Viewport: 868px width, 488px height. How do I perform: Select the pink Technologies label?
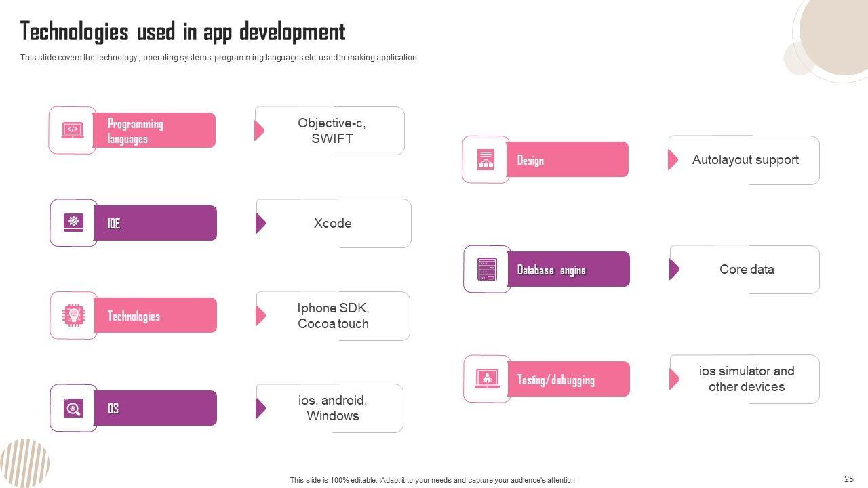[x=155, y=315]
